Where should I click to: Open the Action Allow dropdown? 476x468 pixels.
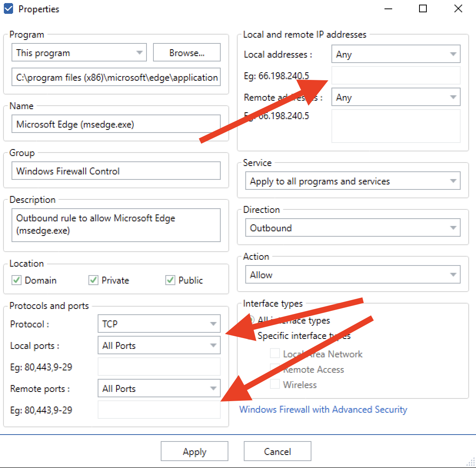pyautogui.click(x=353, y=275)
